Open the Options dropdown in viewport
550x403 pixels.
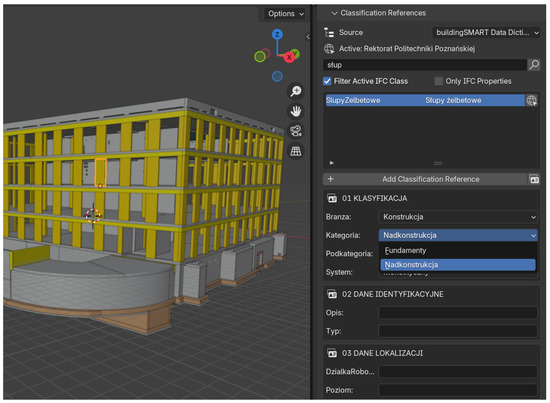pos(285,14)
